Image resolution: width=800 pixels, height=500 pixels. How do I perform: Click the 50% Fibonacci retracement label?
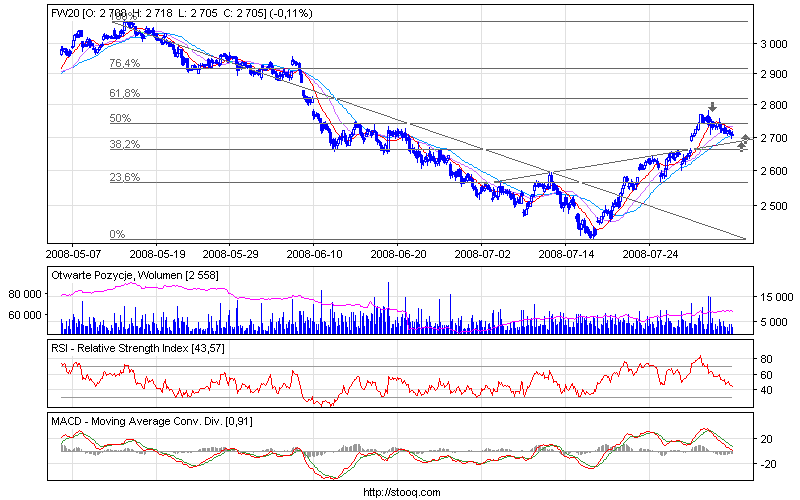120,118
